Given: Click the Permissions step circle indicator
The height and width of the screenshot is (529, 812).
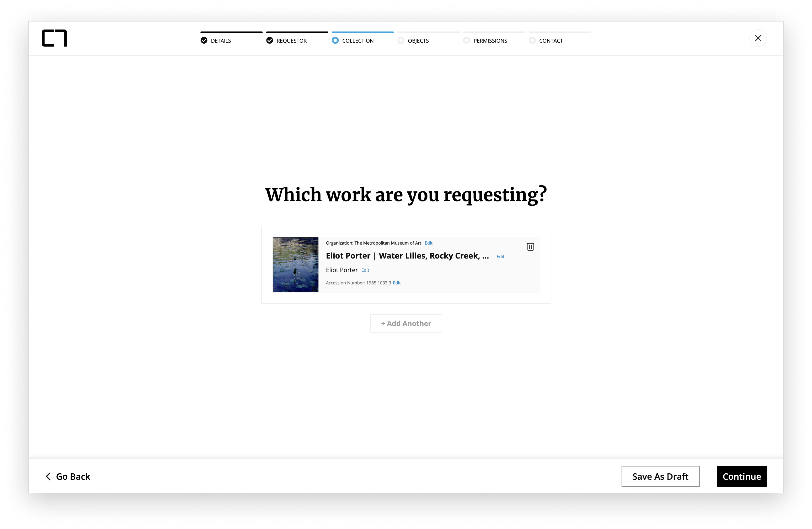Looking at the screenshot, I should coord(466,41).
